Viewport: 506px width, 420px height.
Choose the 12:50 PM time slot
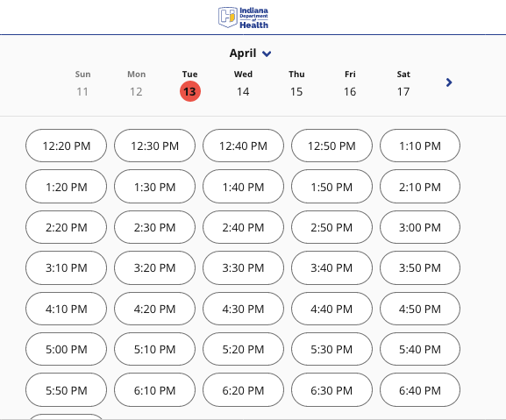click(331, 146)
